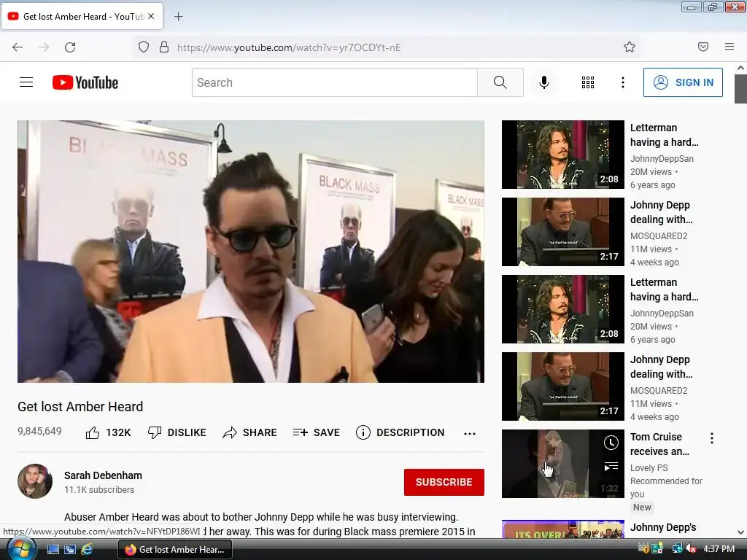
Task: Save page to Pocket
Action: click(x=703, y=47)
